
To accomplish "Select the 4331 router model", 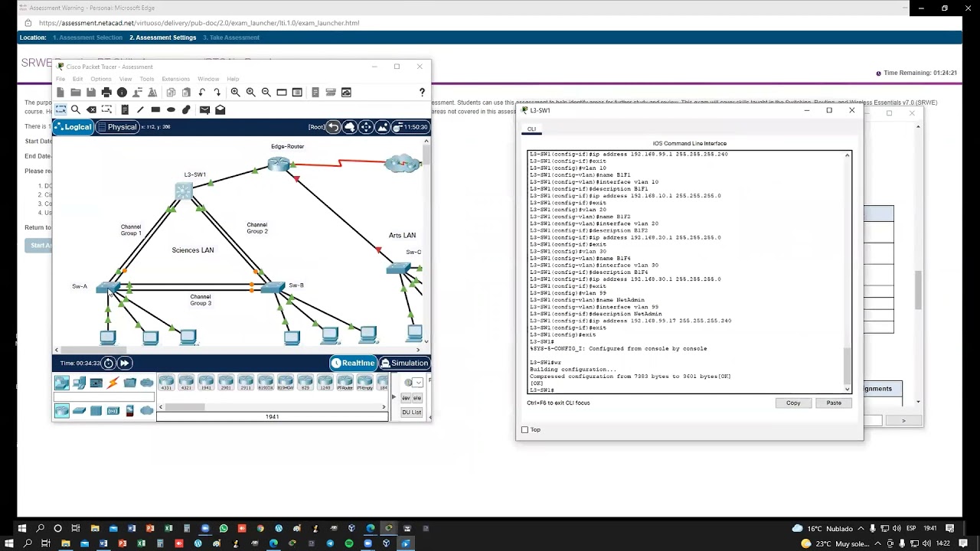I will click(x=166, y=383).
